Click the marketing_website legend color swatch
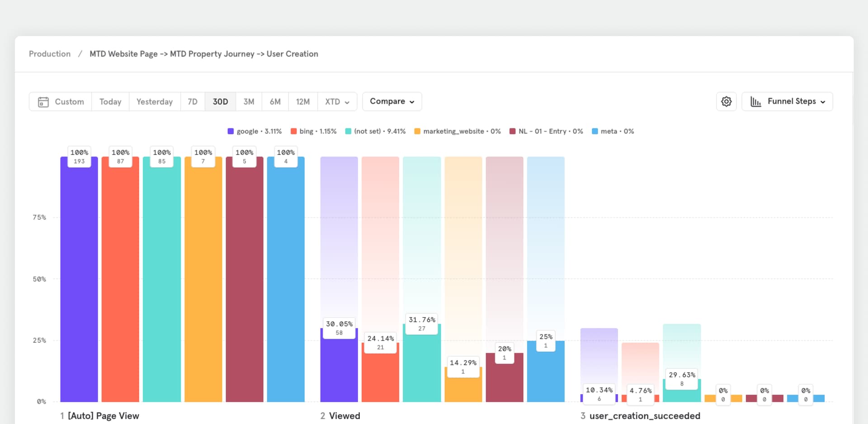This screenshot has width=868, height=424. 417,131
